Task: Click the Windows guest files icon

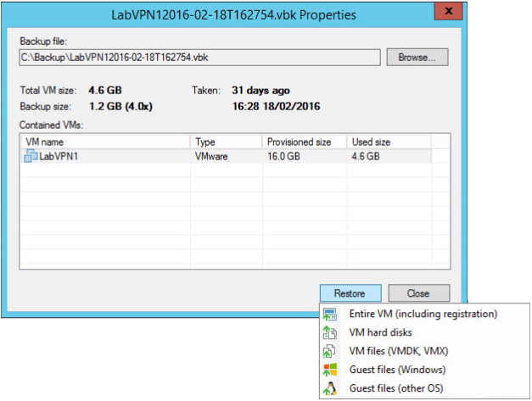Action: click(x=330, y=370)
